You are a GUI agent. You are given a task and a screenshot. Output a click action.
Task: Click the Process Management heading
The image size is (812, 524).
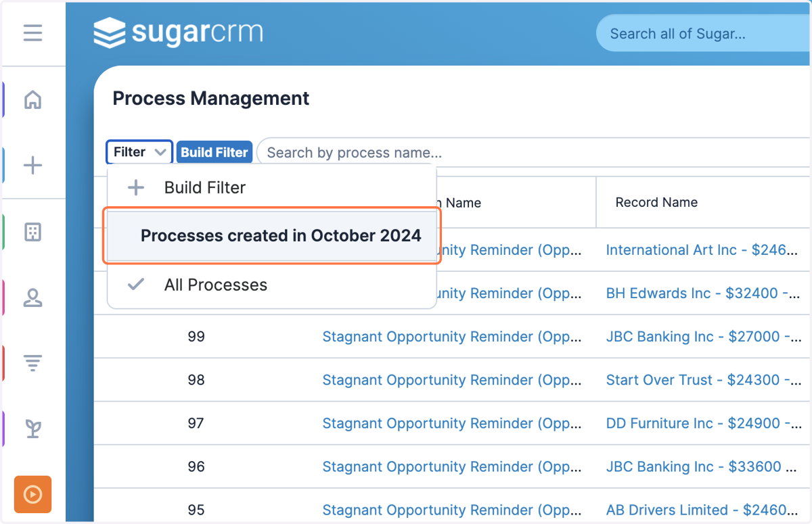click(211, 99)
